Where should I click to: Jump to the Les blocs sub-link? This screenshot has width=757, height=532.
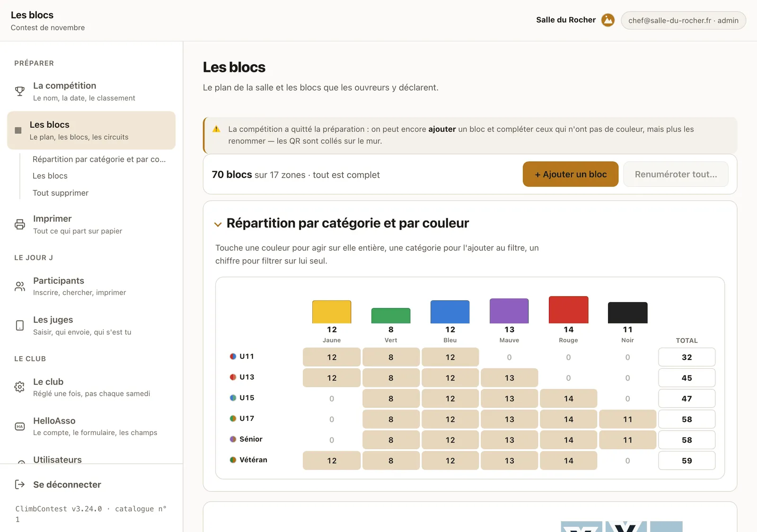pyautogui.click(x=50, y=176)
